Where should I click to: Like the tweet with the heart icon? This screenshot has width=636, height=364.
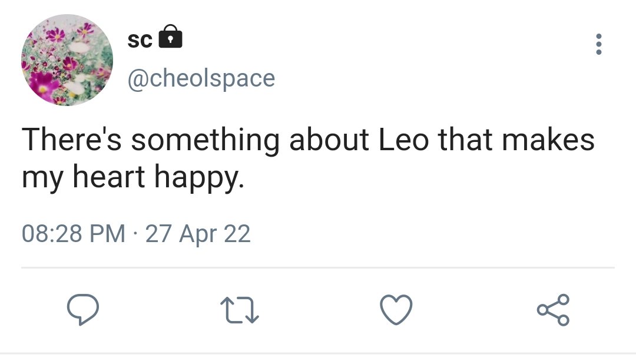396,309
